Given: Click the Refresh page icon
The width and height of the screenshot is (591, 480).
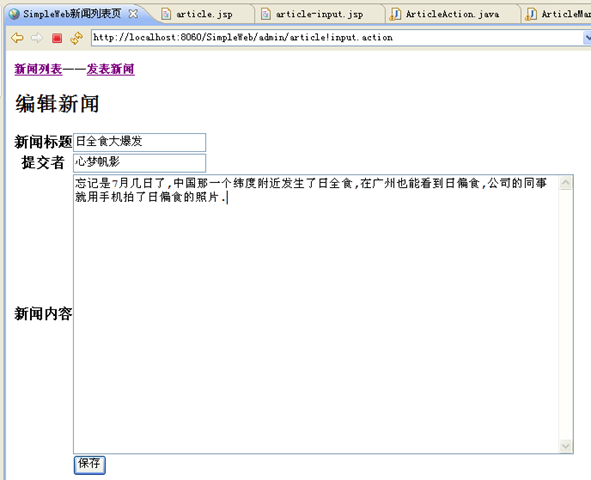Looking at the screenshot, I should point(77,38).
